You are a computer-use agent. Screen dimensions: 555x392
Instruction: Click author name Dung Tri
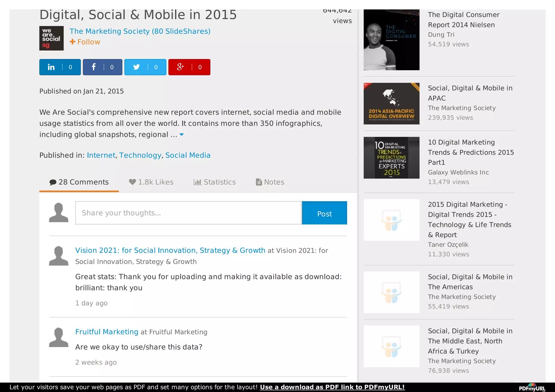(x=441, y=35)
